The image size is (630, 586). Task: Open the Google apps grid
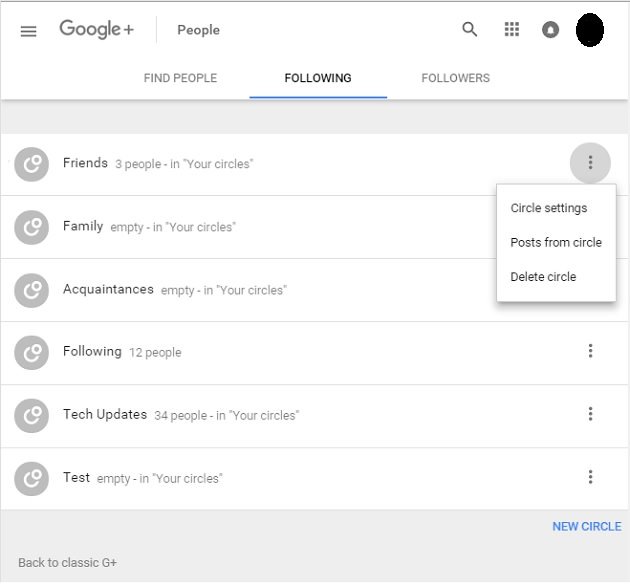click(511, 29)
